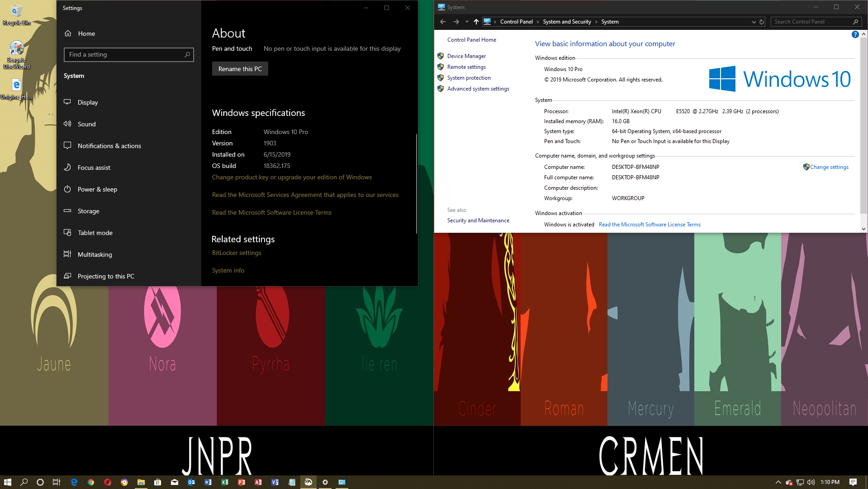This screenshot has height=489, width=868.
Task: Click System and Security breadcrumb
Action: pyautogui.click(x=567, y=22)
